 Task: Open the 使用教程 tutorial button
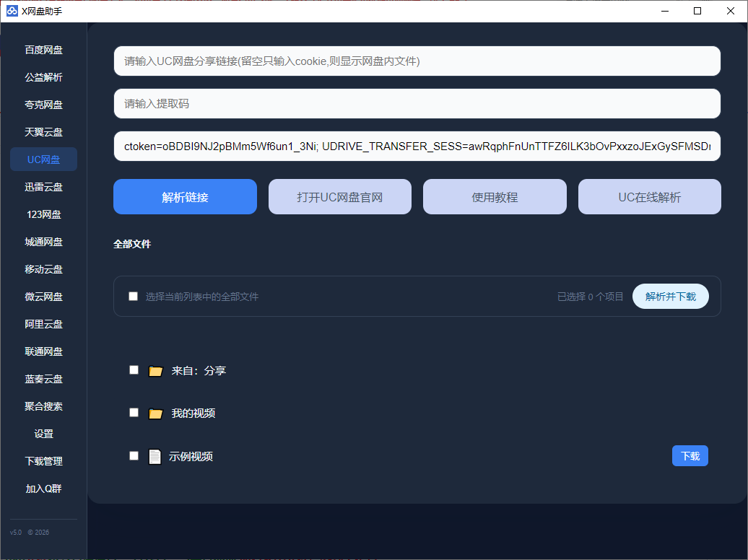coord(495,197)
